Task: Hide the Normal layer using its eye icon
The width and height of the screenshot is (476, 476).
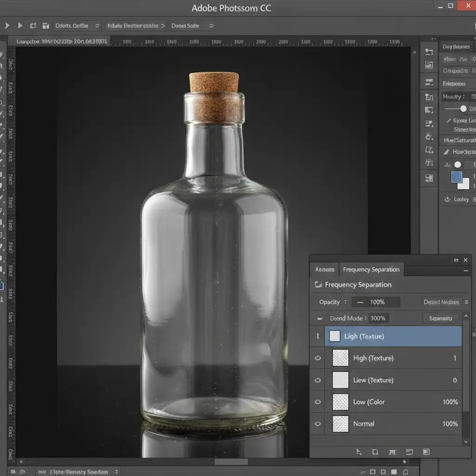Action: [x=318, y=423]
